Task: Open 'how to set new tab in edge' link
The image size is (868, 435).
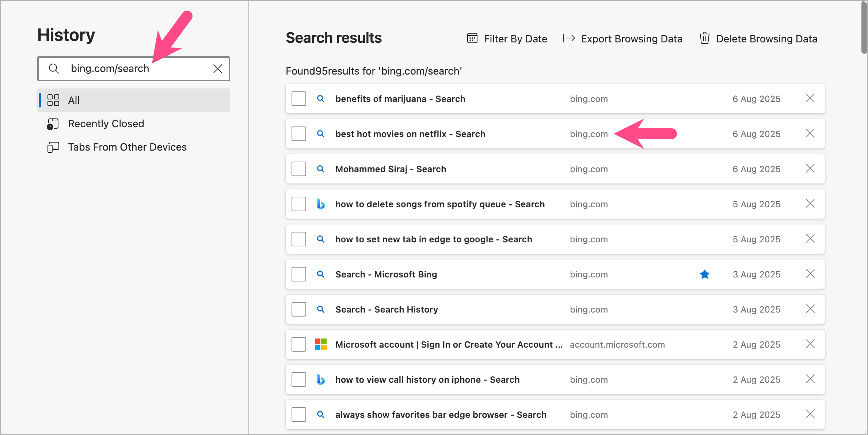Action: 434,239
